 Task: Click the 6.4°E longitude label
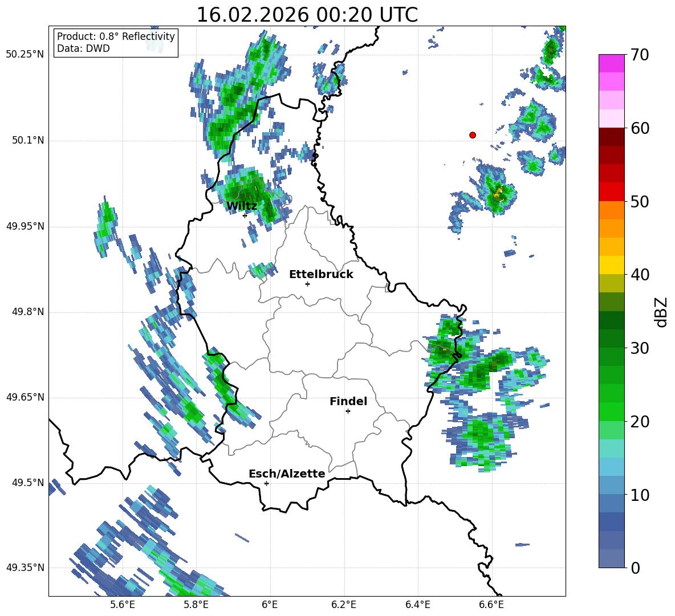click(x=417, y=605)
